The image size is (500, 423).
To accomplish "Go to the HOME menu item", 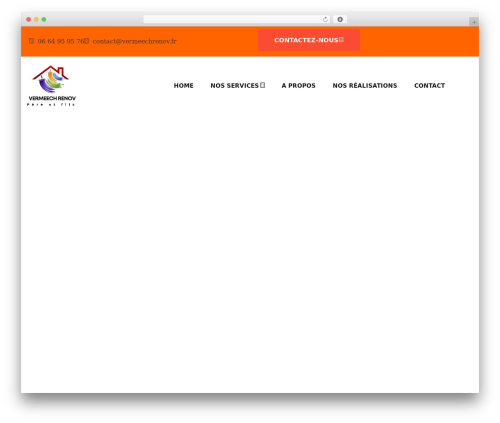I will point(183,86).
